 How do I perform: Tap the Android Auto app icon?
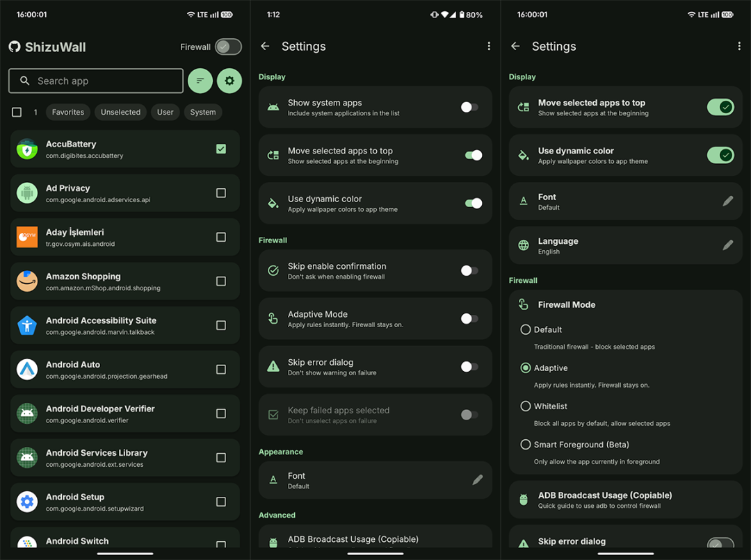point(27,370)
